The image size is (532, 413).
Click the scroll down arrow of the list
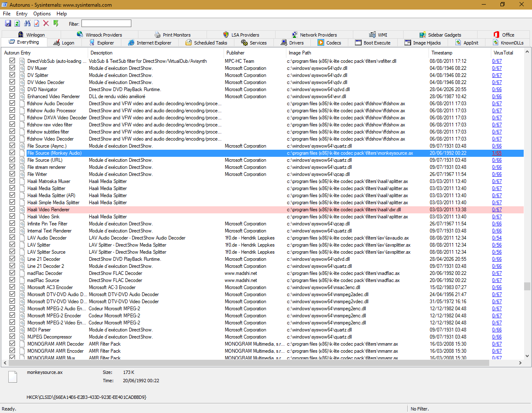pyautogui.click(x=527, y=356)
